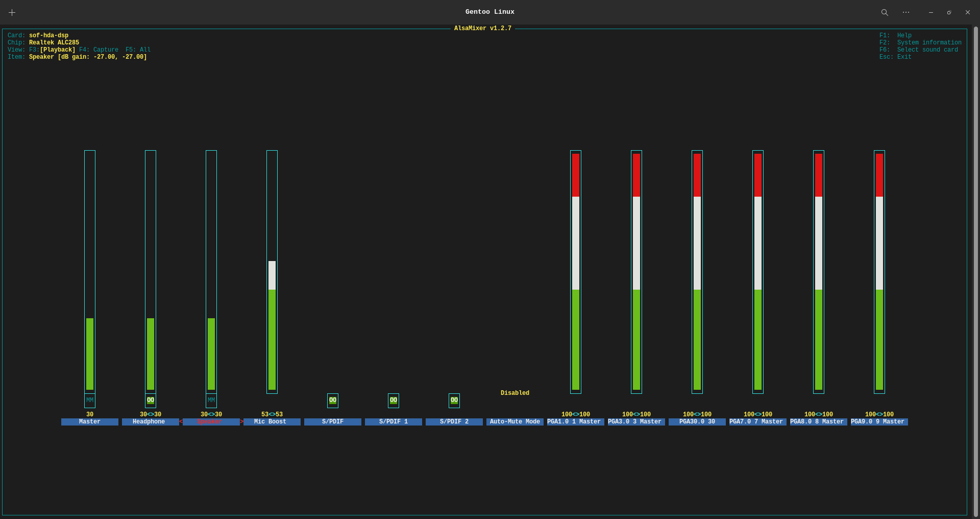The width and height of the screenshot is (980, 519).
Task: Click the PGA1.0 1 Master 100<>100 value
Action: (x=576, y=415)
